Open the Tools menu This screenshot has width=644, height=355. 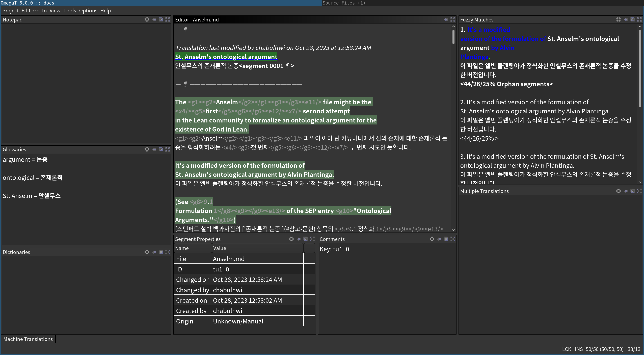(x=69, y=11)
